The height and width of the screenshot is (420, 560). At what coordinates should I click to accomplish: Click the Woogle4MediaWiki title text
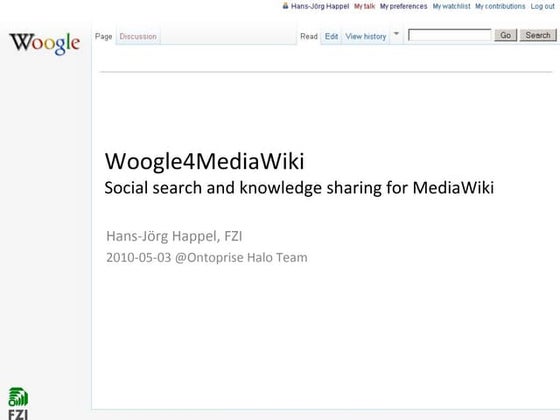coord(204,161)
